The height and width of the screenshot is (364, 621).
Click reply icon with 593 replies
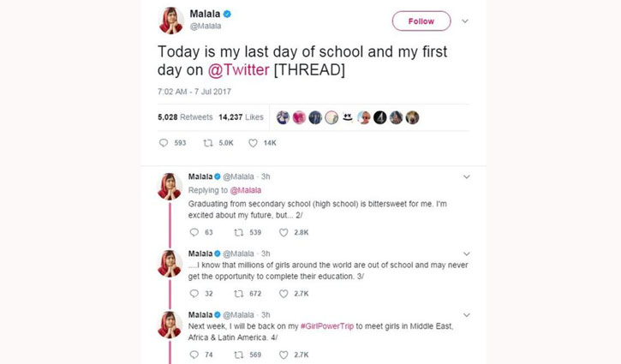point(164,142)
